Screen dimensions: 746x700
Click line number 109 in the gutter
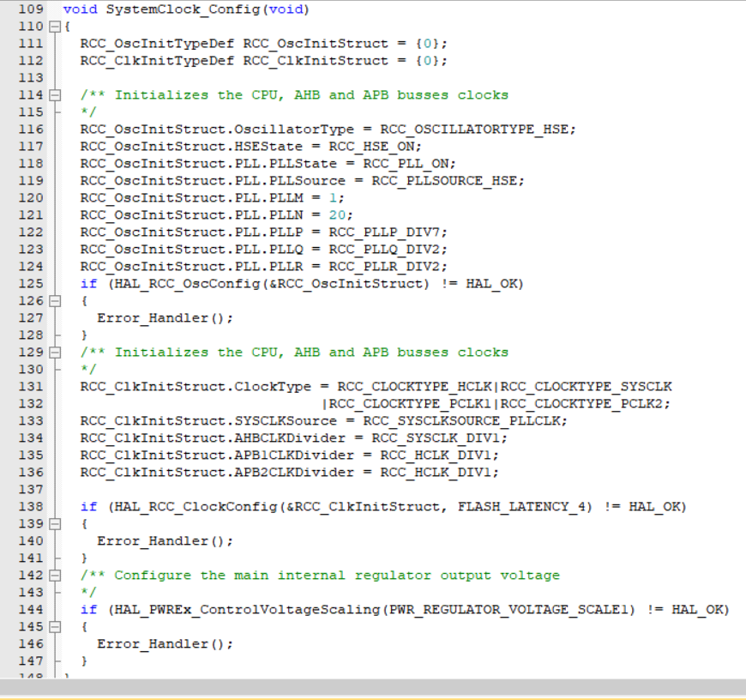(31, 9)
